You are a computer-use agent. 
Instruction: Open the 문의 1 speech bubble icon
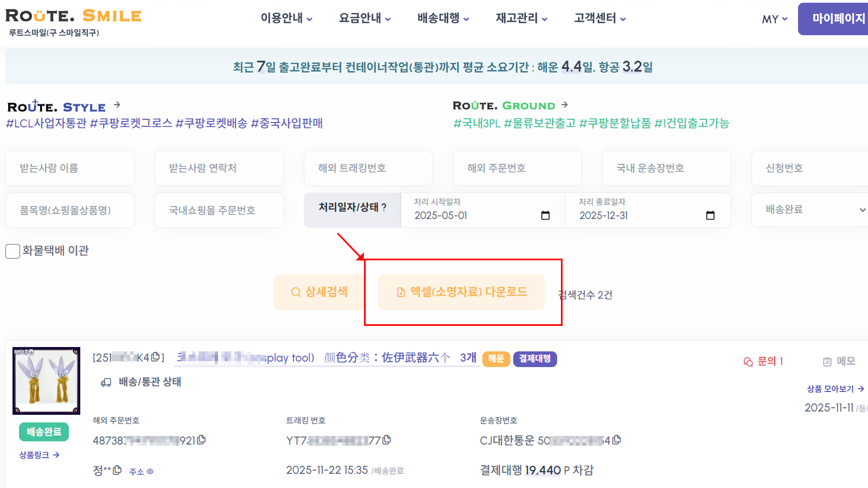tap(748, 361)
